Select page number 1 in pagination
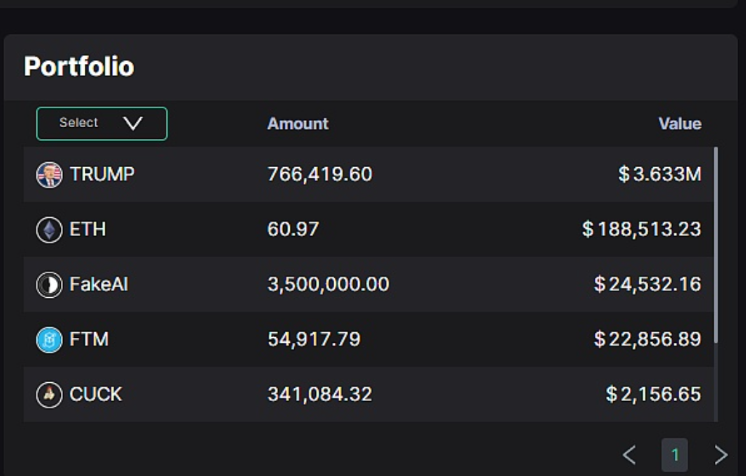This screenshot has height=476, width=746. (x=674, y=455)
